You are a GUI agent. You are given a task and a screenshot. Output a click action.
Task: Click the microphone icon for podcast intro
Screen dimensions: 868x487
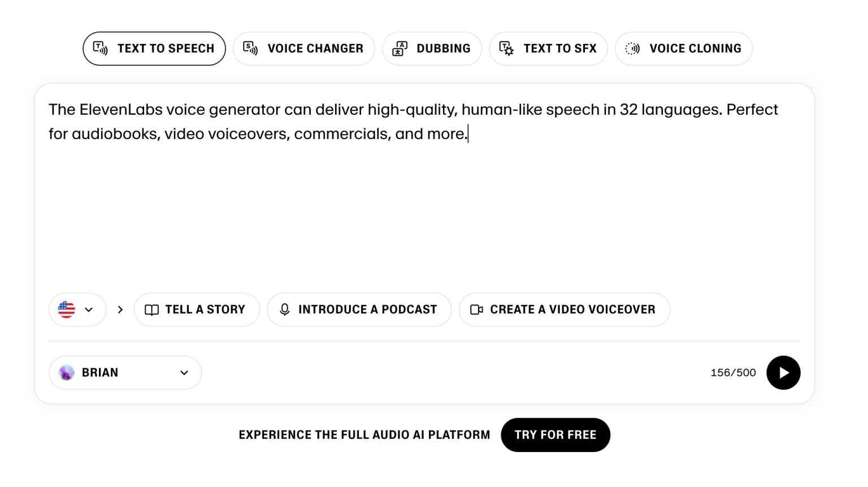click(x=285, y=310)
